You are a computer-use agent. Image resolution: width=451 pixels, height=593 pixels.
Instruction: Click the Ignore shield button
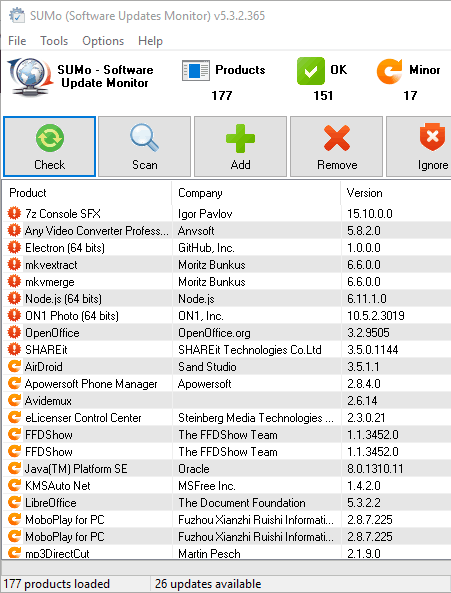pos(419,146)
